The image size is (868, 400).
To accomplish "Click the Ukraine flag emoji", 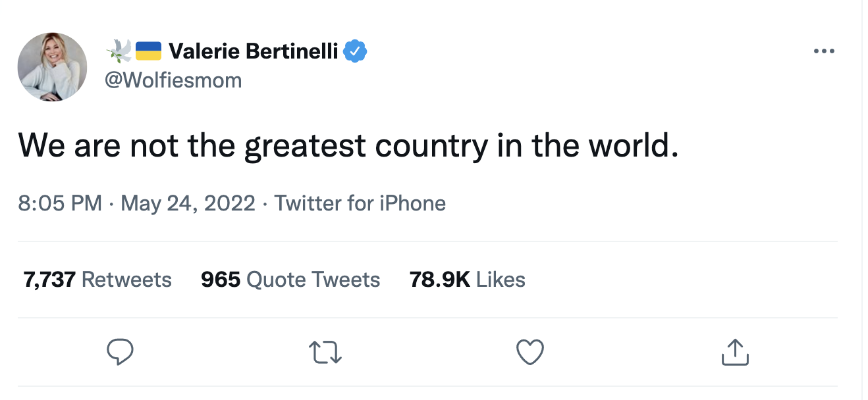I will 148,51.
